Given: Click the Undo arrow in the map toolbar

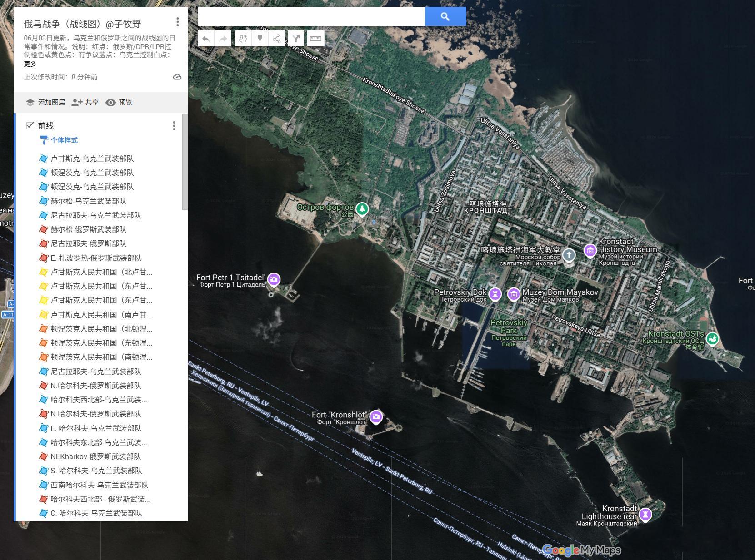Looking at the screenshot, I should [206, 39].
